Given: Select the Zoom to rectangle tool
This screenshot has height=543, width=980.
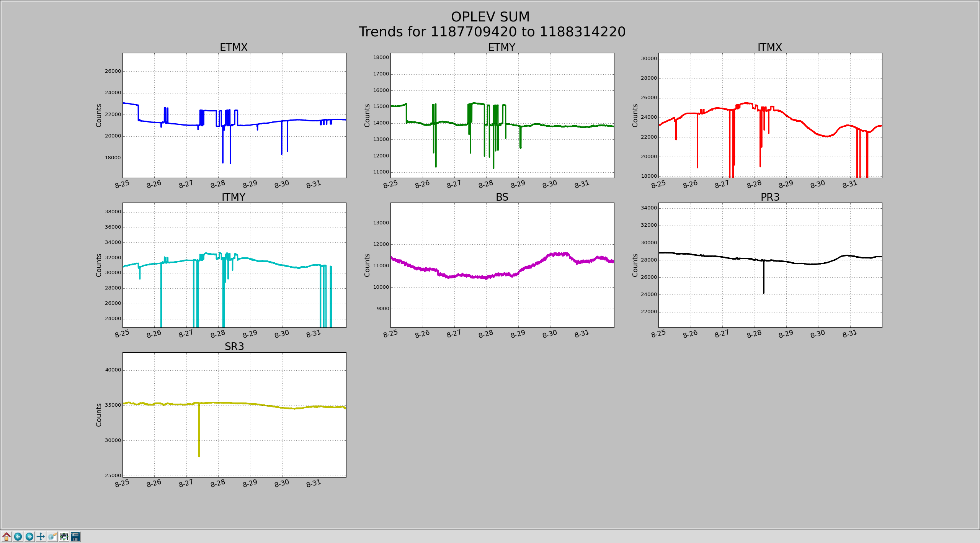Looking at the screenshot, I should click(52, 536).
